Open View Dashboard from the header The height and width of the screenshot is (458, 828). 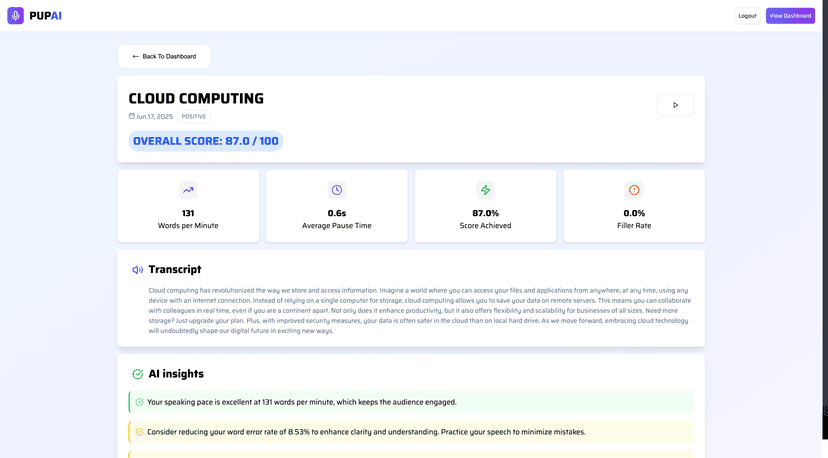[x=790, y=16]
